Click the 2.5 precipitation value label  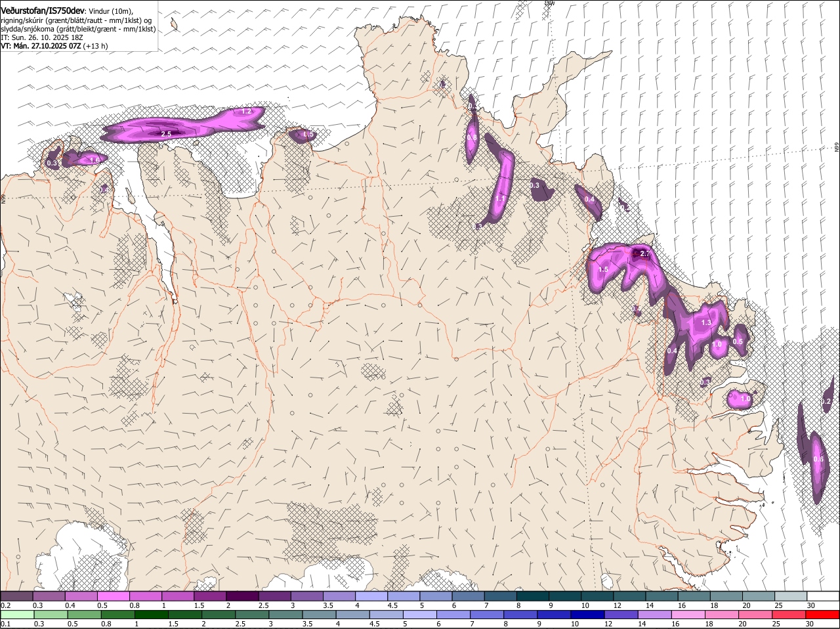tap(166, 134)
